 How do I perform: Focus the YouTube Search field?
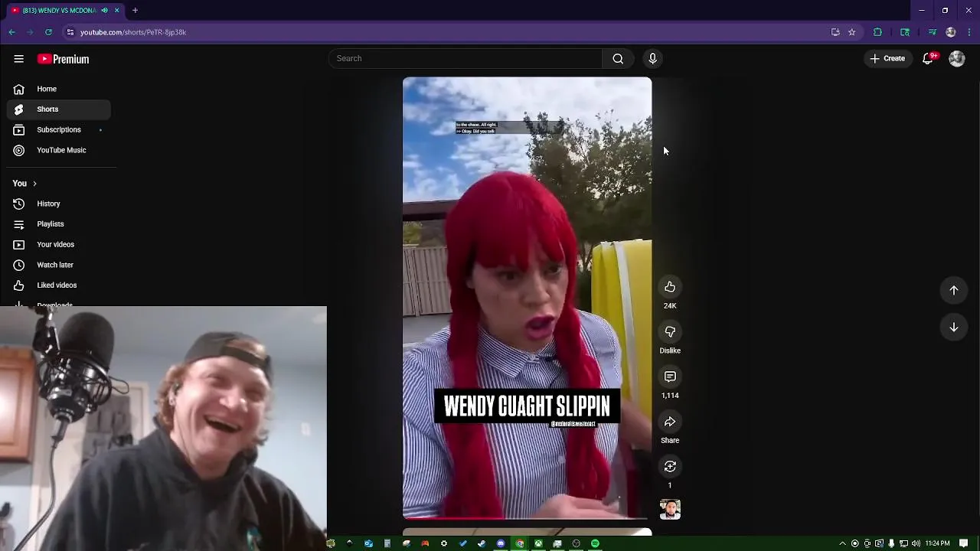(x=465, y=58)
